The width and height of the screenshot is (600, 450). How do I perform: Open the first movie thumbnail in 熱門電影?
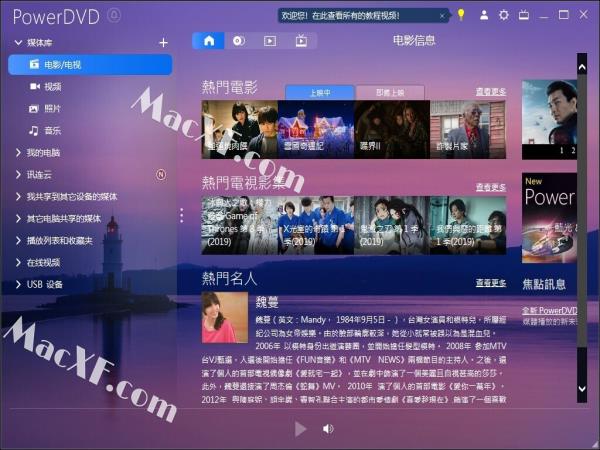pyautogui.click(x=240, y=129)
